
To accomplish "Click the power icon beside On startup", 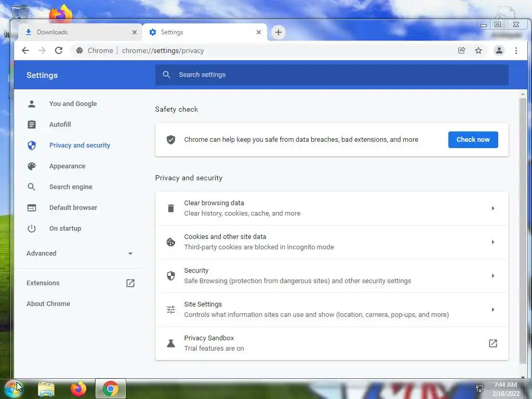I will (32, 229).
